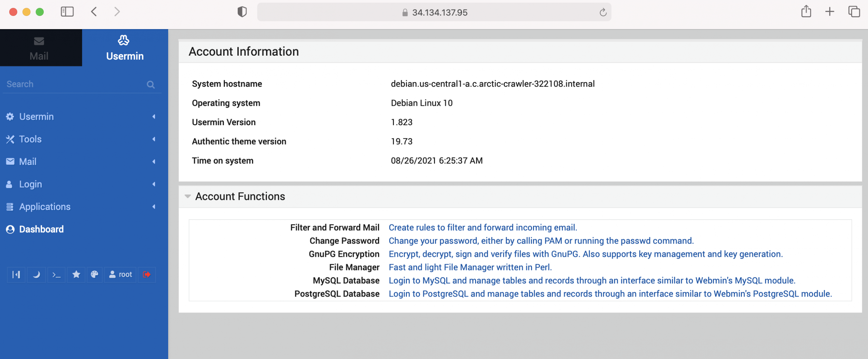Click the sidebar Search field
868x359 pixels.
pyautogui.click(x=75, y=84)
